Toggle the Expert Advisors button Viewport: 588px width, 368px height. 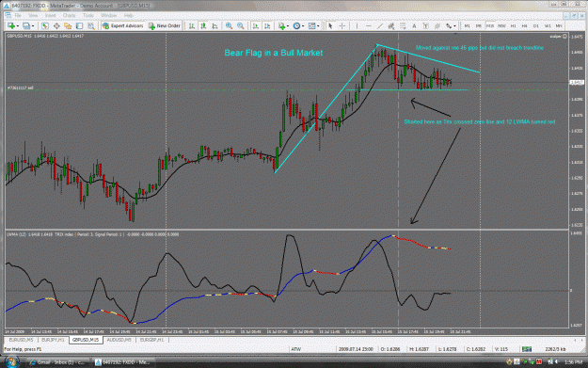(x=122, y=26)
